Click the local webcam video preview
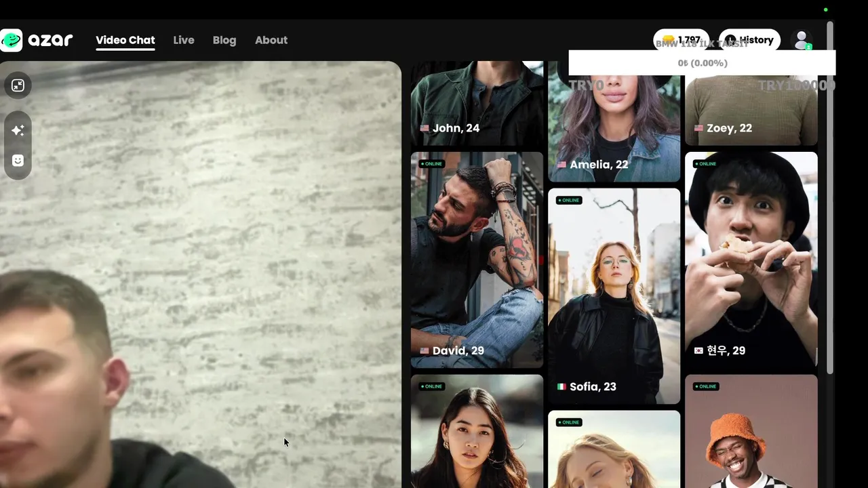 point(201,274)
